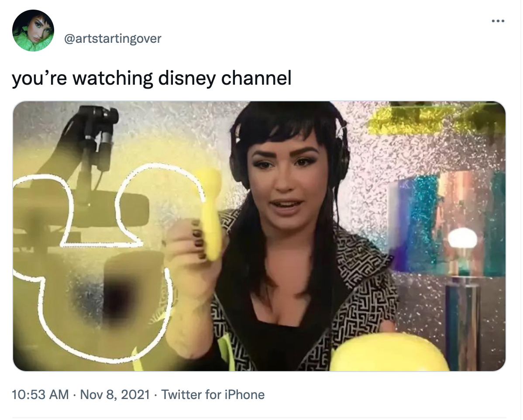
Task: Open the @artstartingover profile handle
Action: (113, 39)
